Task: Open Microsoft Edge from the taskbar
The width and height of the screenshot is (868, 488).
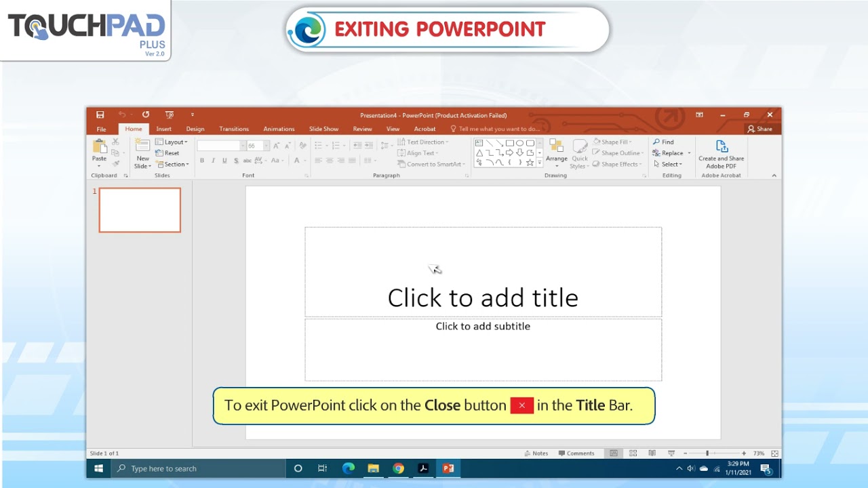Action: (349, 468)
